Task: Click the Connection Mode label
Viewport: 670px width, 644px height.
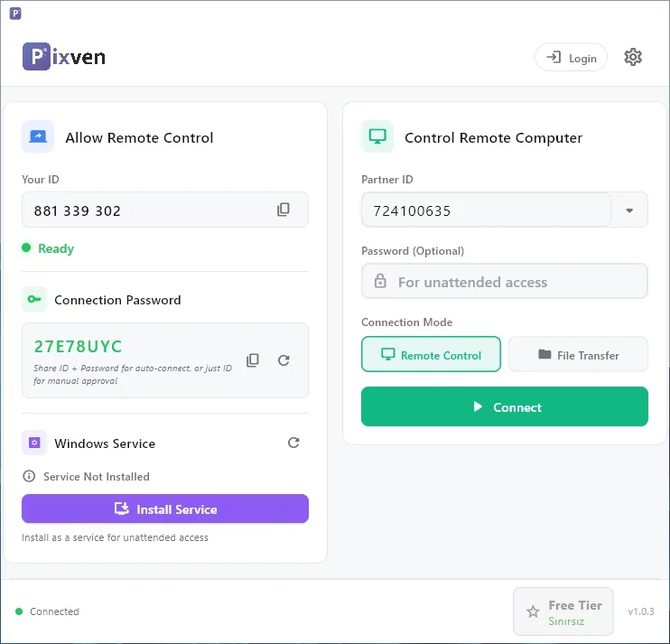Action: pyautogui.click(x=406, y=322)
